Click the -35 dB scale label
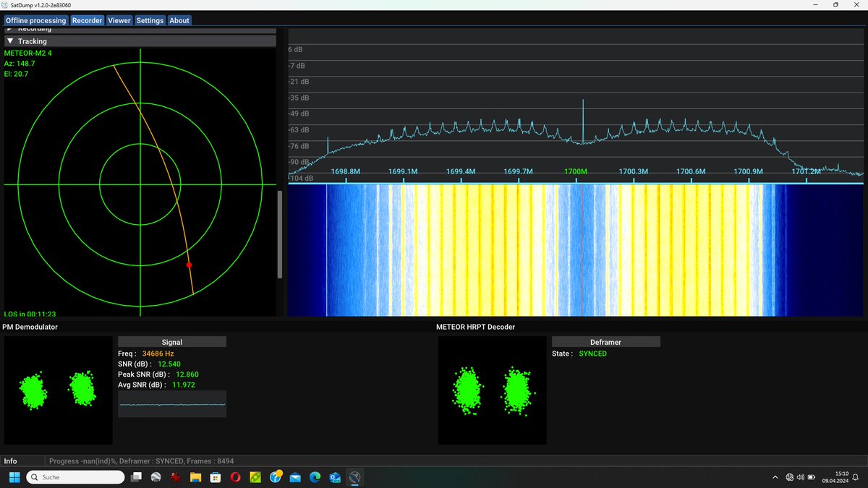Screen dimensions: 868x488 [299, 98]
